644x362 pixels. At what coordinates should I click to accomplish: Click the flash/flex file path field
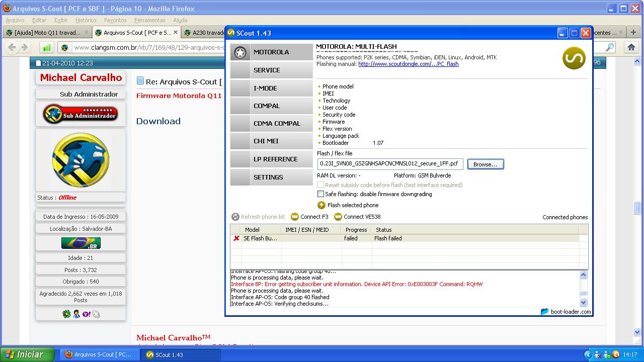tap(390, 164)
